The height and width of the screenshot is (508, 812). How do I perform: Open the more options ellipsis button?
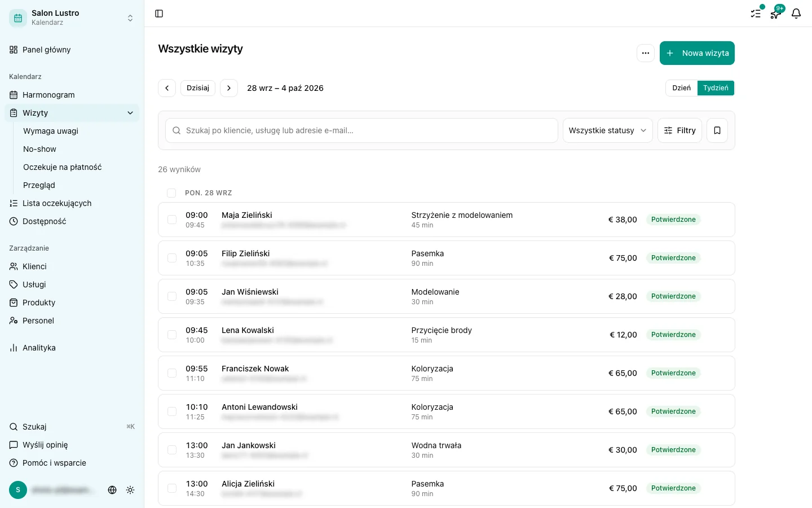646,53
